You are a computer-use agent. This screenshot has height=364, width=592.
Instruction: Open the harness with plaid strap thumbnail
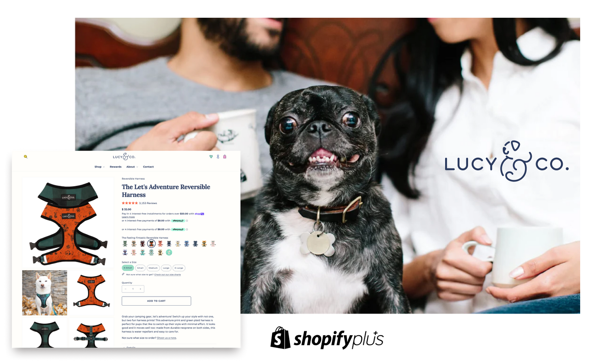click(92, 333)
